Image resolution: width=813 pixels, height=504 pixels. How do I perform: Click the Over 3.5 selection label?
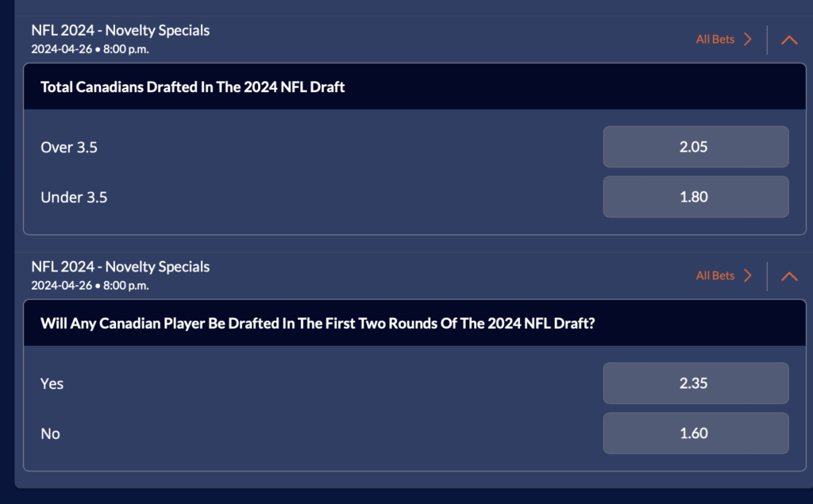pyautogui.click(x=69, y=147)
